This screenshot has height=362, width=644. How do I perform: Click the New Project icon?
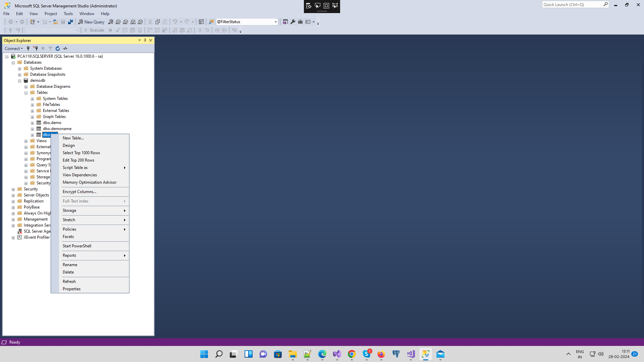[x=33, y=22]
